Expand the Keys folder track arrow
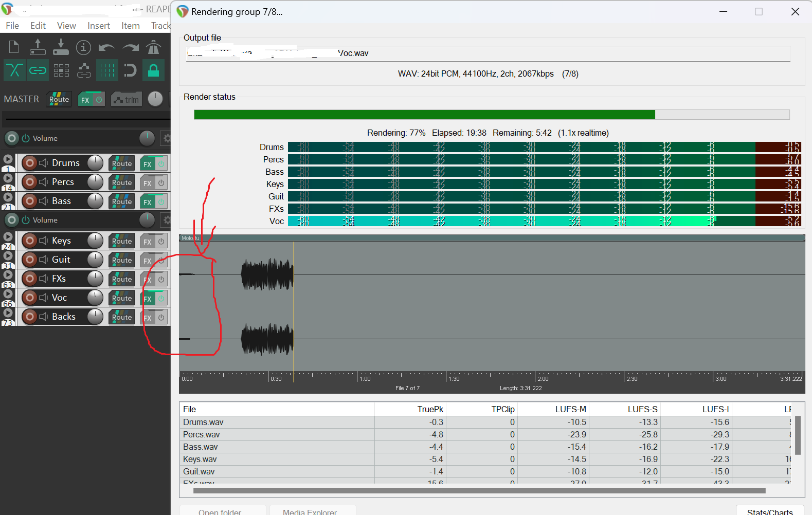The height and width of the screenshot is (515, 812). (x=8, y=237)
